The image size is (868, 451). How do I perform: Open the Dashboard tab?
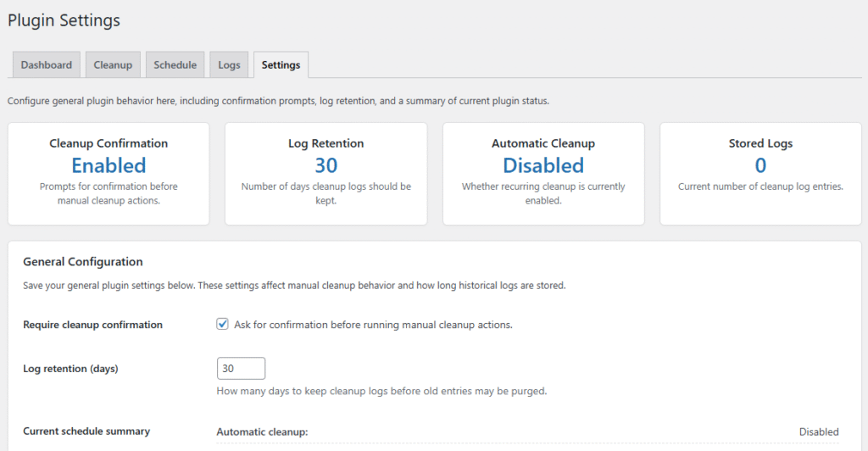(x=47, y=65)
